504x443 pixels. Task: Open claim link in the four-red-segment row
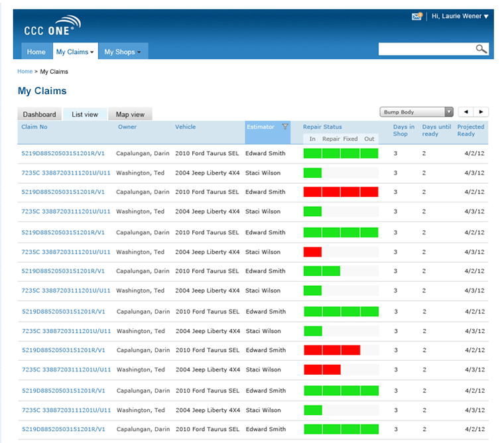point(63,192)
